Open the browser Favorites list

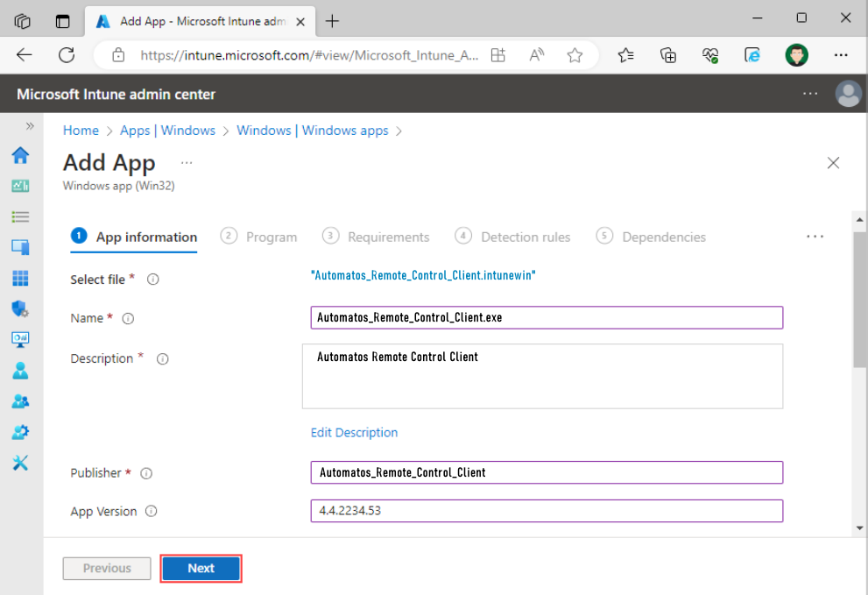click(625, 55)
